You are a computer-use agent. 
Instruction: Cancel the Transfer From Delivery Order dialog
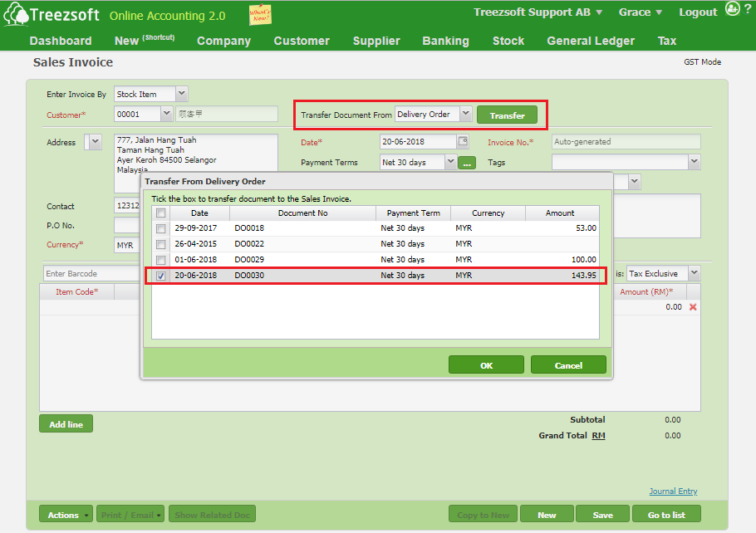(x=568, y=364)
